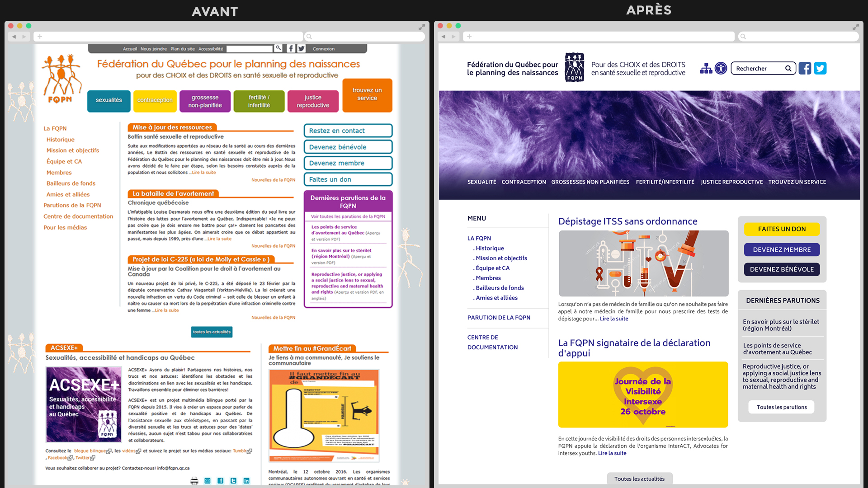Screen dimensions: 868x488
Task: Open Bailleurs de fonds in APRÈS menu
Action: 499,288
